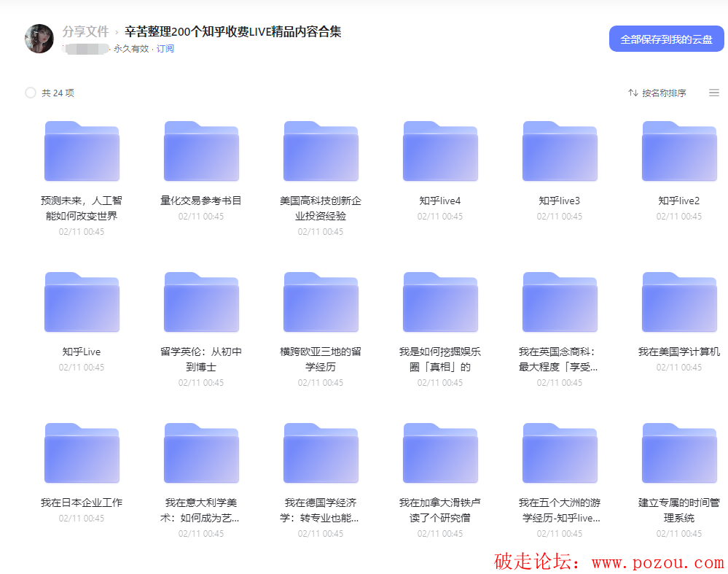Toggle the select-all circle beside 共 24 项
Image resolution: width=728 pixels, height=574 pixels.
point(31,93)
